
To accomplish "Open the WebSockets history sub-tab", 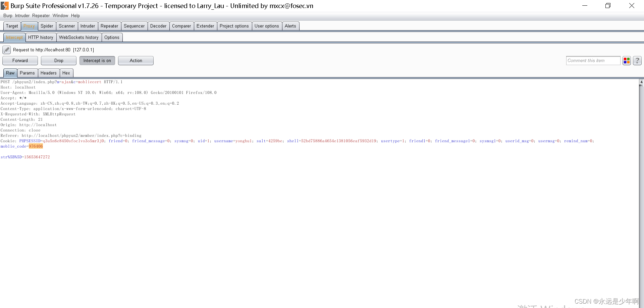I will (x=79, y=38).
